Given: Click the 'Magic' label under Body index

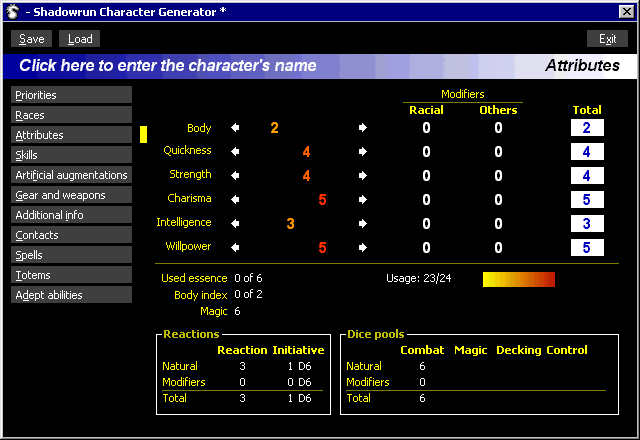Looking at the screenshot, I should [x=213, y=311].
